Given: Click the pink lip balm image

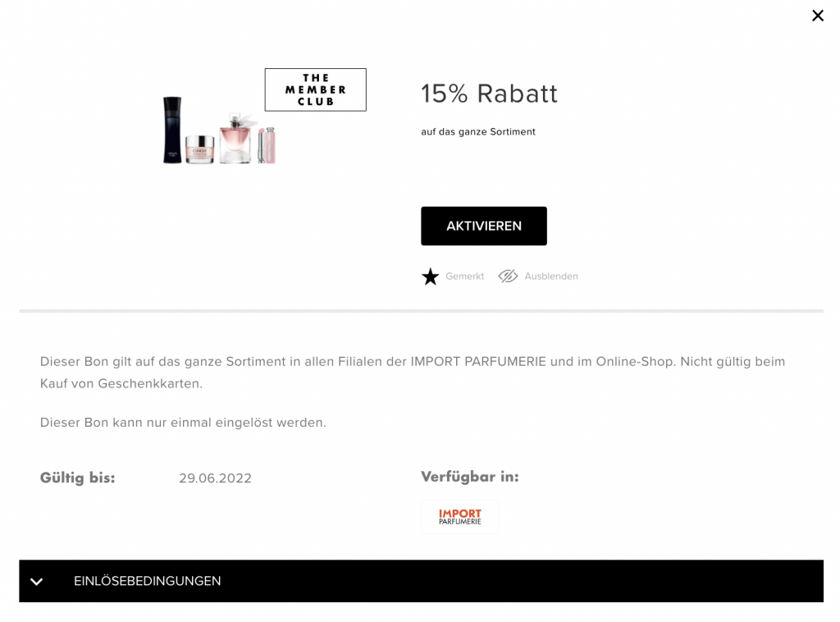Looking at the screenshot, I should coord(267,144).
